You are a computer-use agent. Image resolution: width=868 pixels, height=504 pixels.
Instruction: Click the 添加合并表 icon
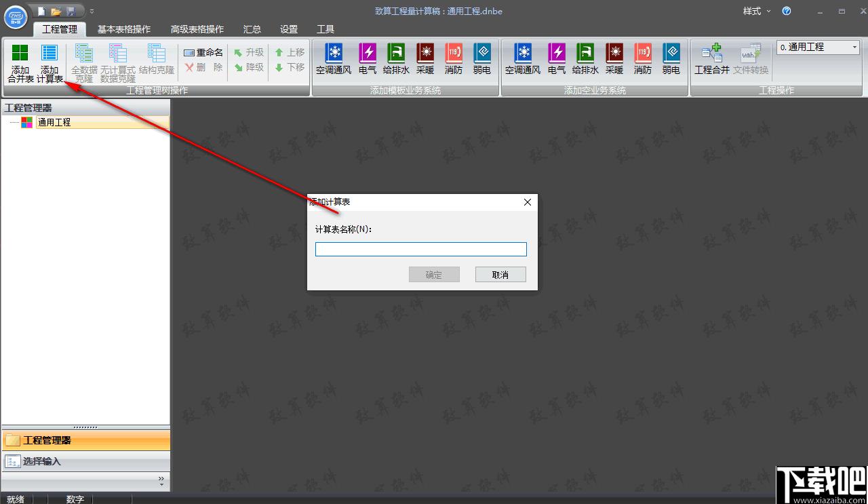tap(20, 53)
